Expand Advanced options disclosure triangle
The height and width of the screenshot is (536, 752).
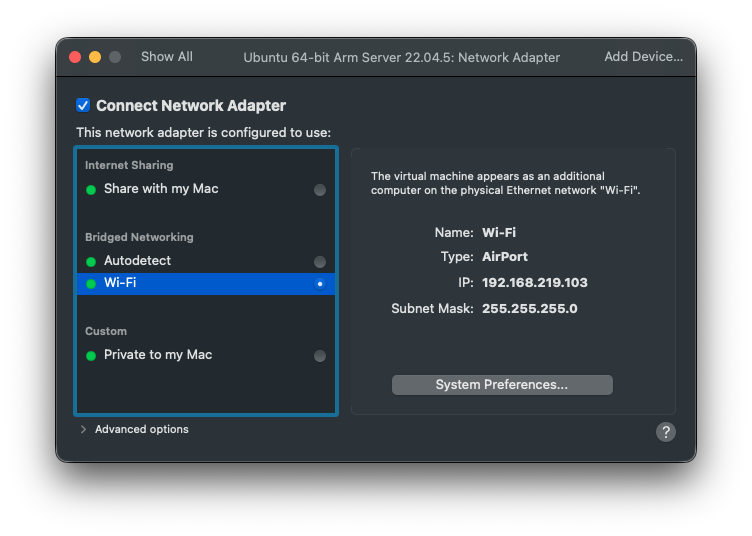click(x=83, y=430)
